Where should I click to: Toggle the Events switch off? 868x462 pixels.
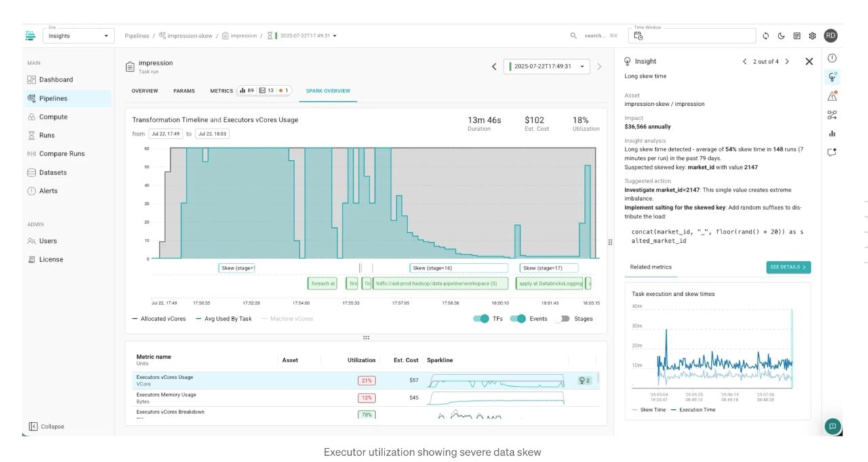point(518,319)
